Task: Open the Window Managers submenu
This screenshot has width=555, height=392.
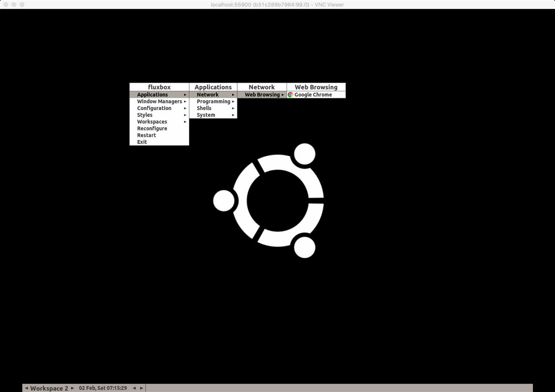Action: [159, 101]
